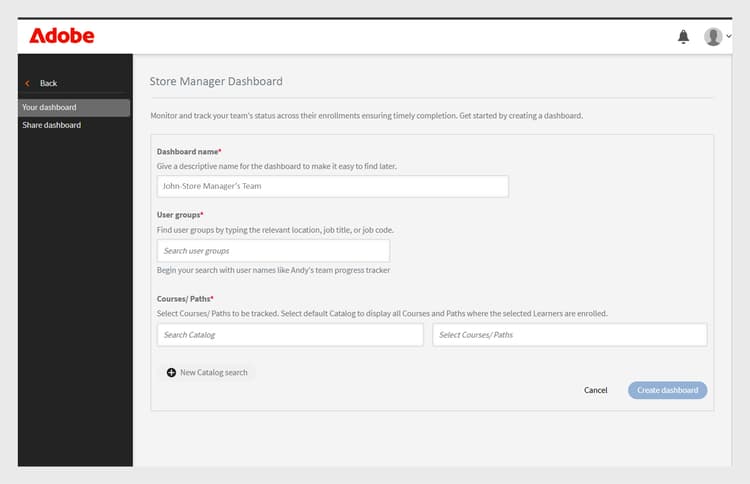Screen dimensions: 750x484
Task: Focus the Dashboard name field
Action: [x=332, y=187]
